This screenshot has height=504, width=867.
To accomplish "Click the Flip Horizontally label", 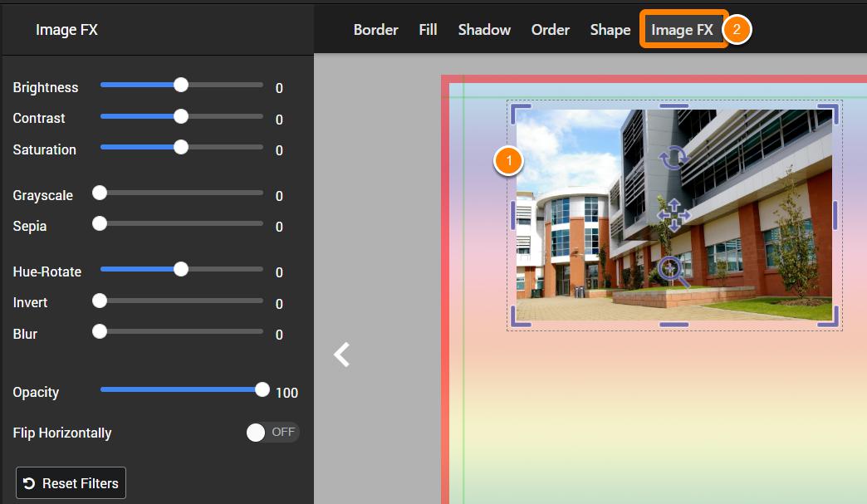I will (62, 433).
